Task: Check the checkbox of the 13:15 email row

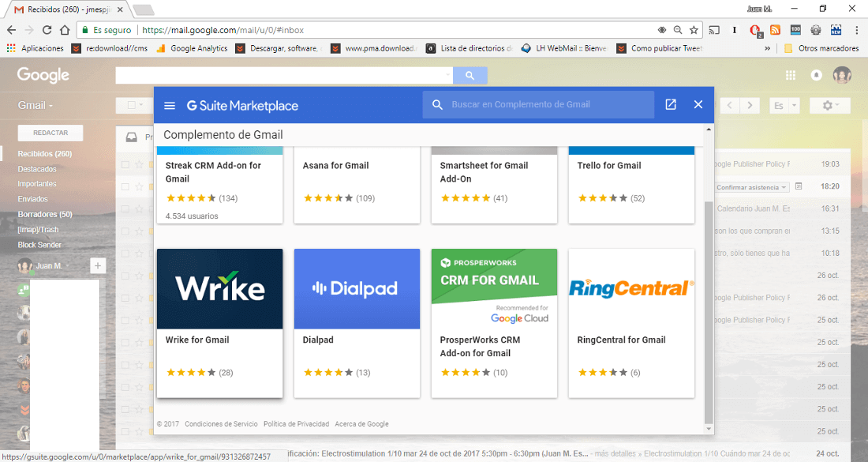Action: pos(125,231)
